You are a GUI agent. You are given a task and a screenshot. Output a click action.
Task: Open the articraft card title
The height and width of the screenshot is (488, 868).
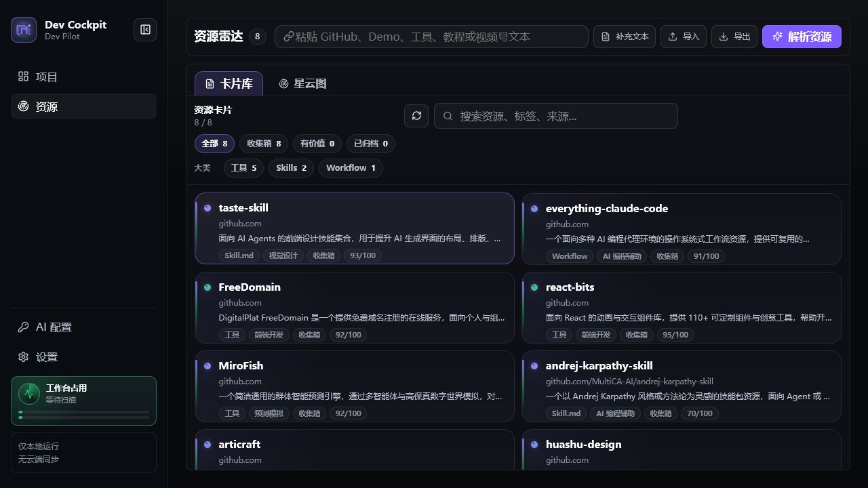[239, 445]
